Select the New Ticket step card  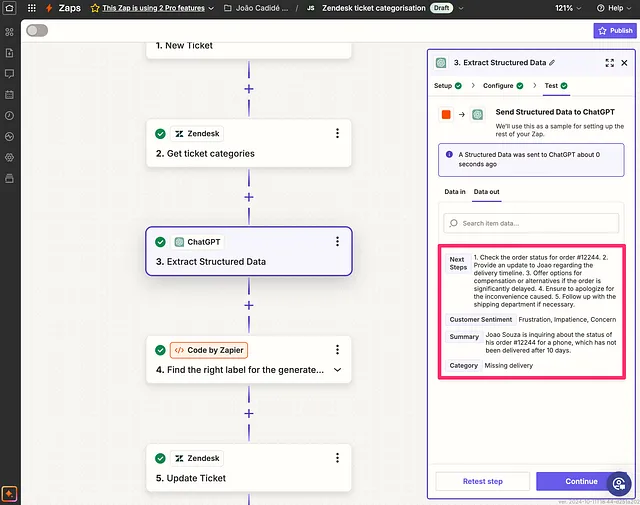coord(249,50)
